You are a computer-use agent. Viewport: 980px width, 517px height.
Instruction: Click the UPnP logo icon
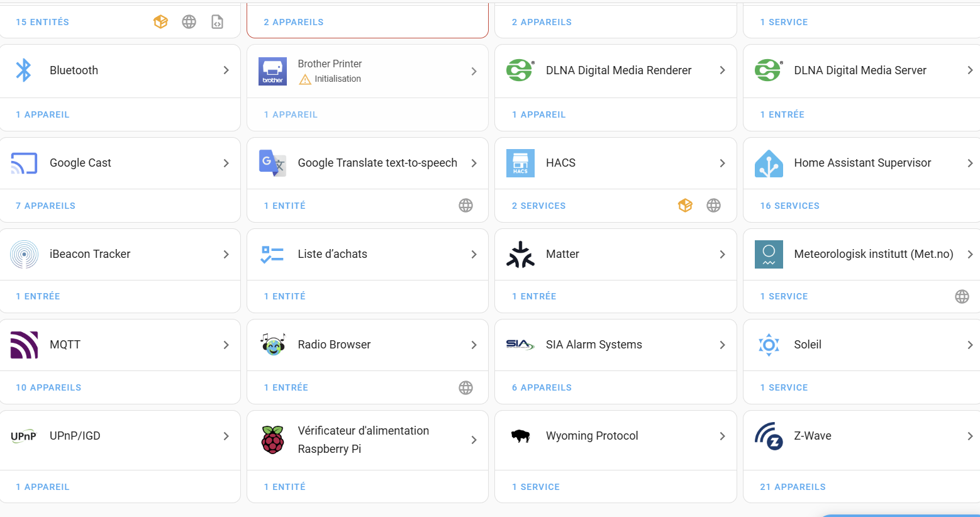(24, 436)
